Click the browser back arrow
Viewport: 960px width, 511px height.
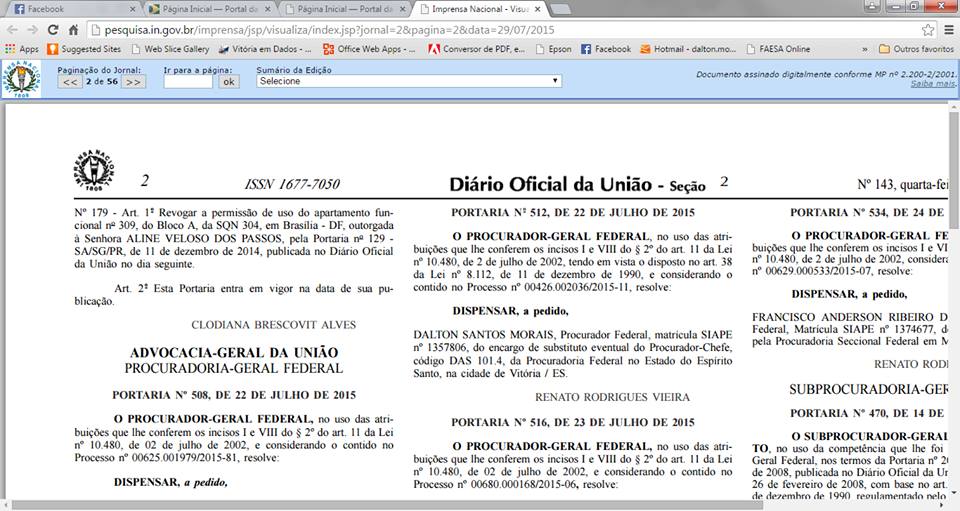click(12, 29)
